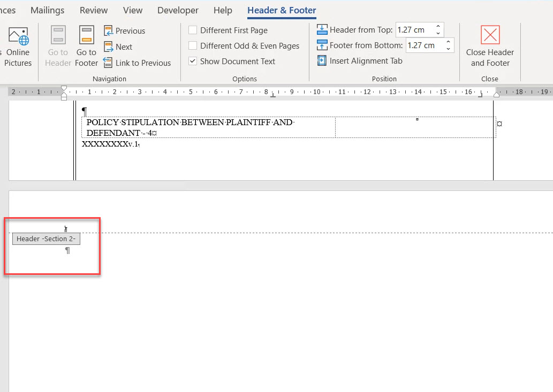553x392 pixels.
Task: Open the Mailings ribbon tab
Action: 47,10
